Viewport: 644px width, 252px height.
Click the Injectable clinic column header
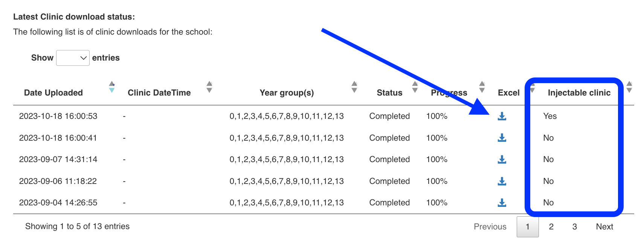[579, 93]
